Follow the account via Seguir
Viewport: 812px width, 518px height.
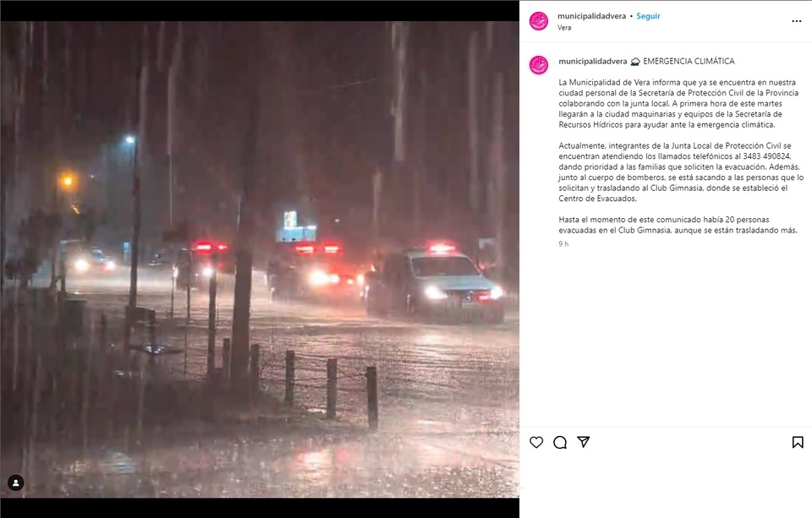pyautogui.click(x=648, y=16)
